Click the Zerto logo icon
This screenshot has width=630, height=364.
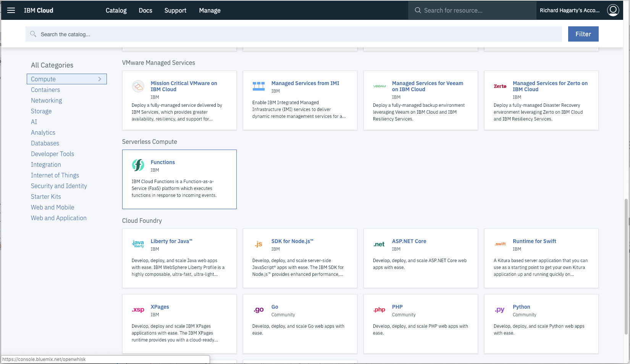click(500, 86)
